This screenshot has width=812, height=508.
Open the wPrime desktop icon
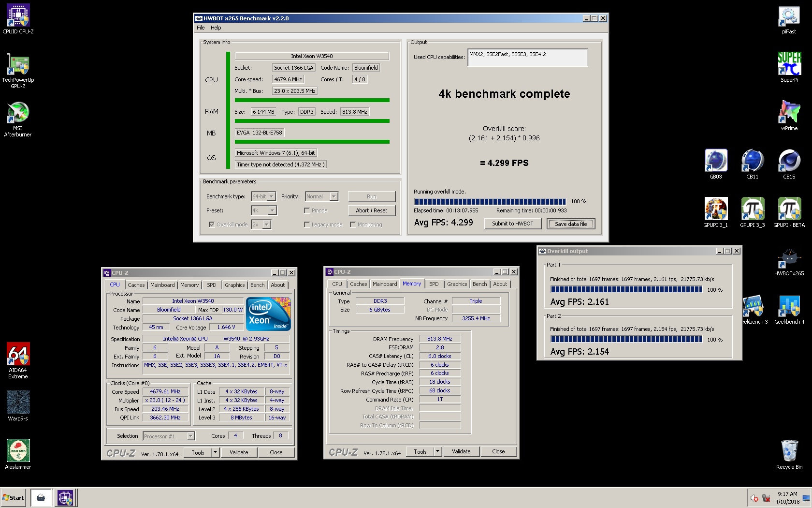tap(789, 116)
